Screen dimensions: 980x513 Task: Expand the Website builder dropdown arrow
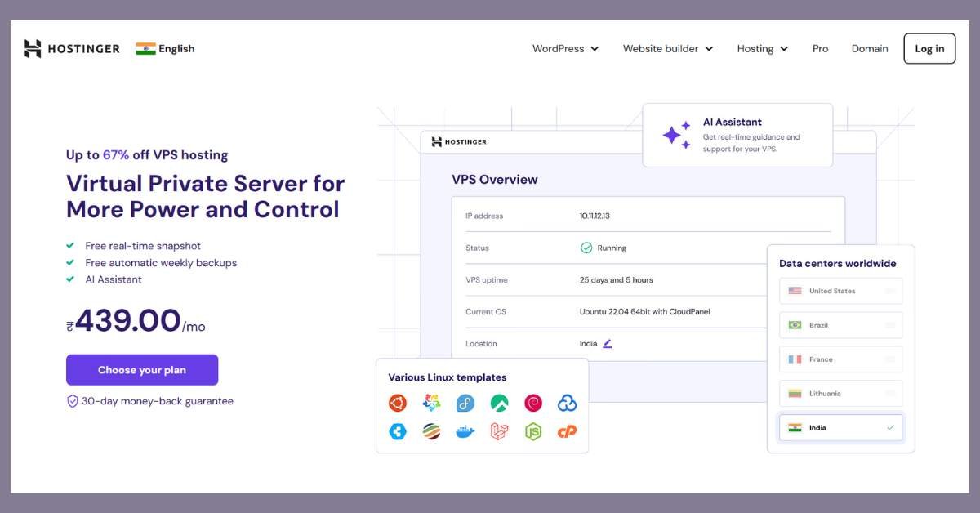coord(709,49)
